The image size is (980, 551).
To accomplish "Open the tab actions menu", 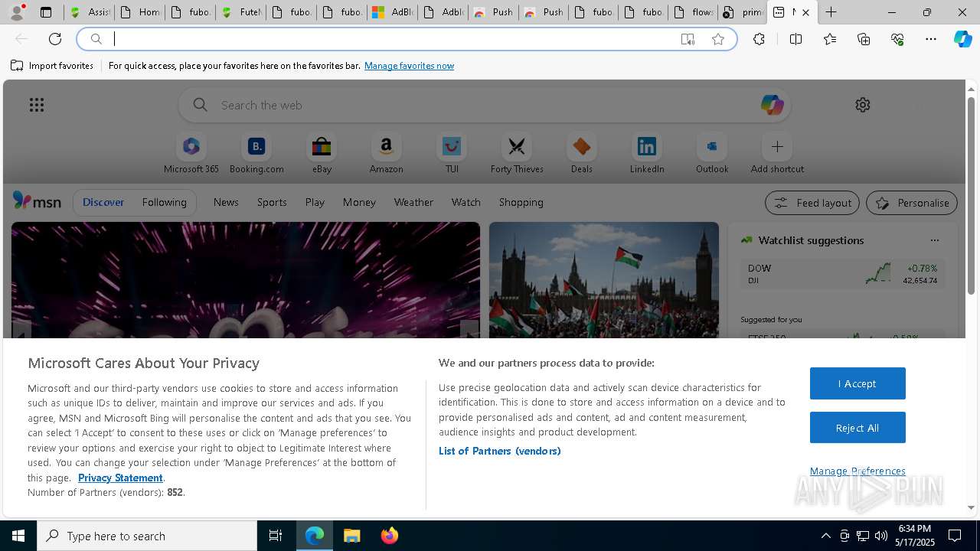I will click(46, 12).
